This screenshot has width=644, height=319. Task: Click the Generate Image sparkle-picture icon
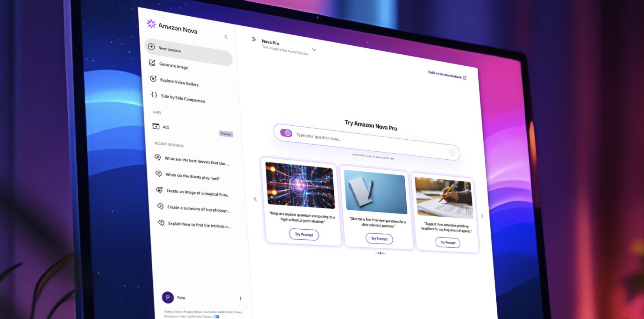(x=152, y=63)
